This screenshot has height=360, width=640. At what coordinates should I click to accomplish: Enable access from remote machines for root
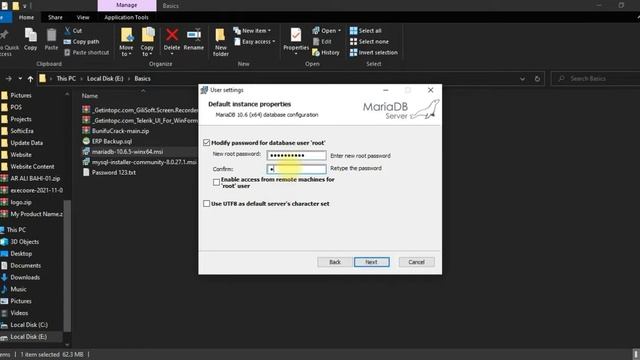[x=216, y=182]
